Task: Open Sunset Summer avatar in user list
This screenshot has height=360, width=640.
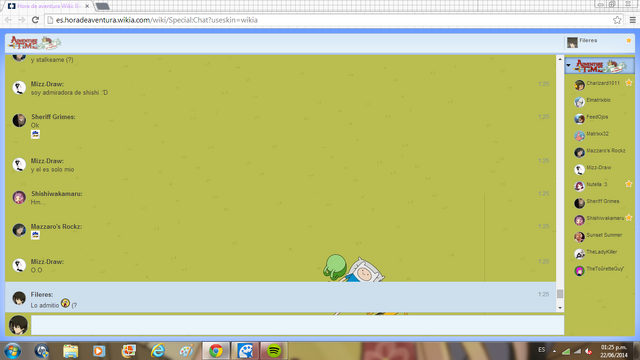Action: pos(579,237)
